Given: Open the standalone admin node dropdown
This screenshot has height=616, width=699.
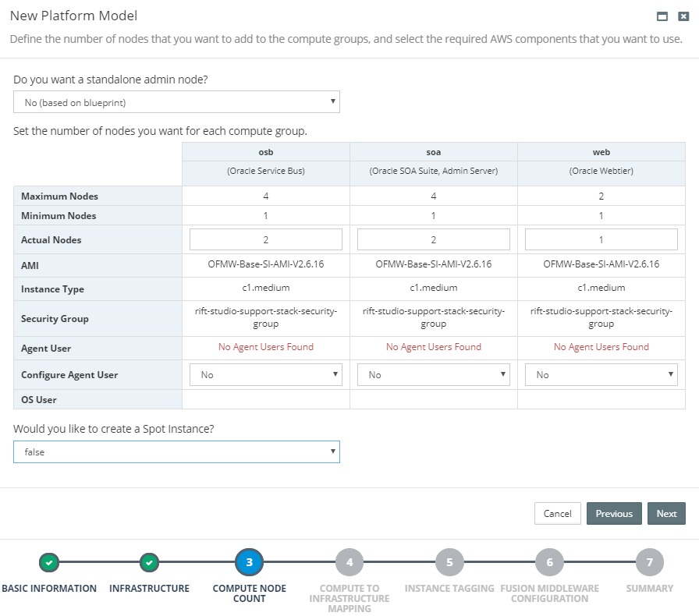Looking at the screenshot, I should pos(176,102).
